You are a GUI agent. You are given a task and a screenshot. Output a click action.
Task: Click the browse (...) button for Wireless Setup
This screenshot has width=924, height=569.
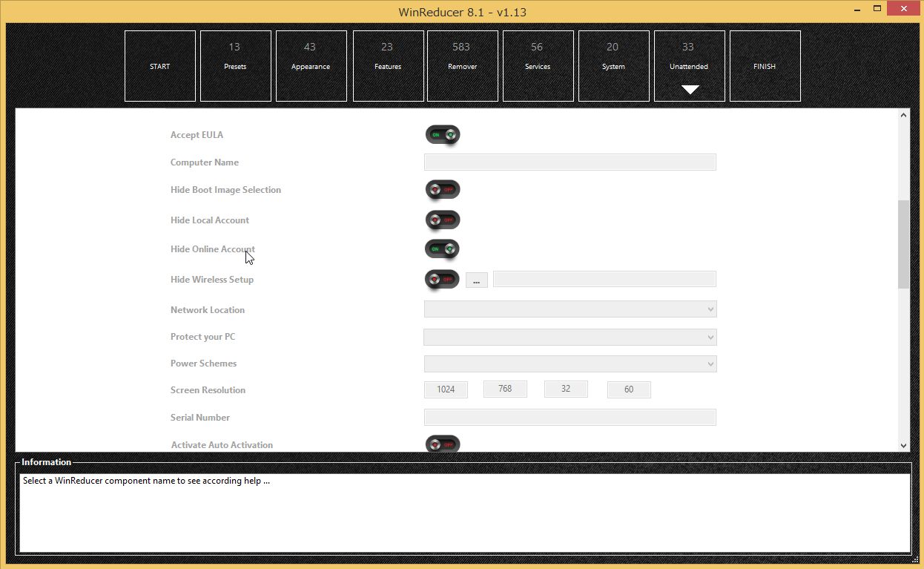click(477, 280)
